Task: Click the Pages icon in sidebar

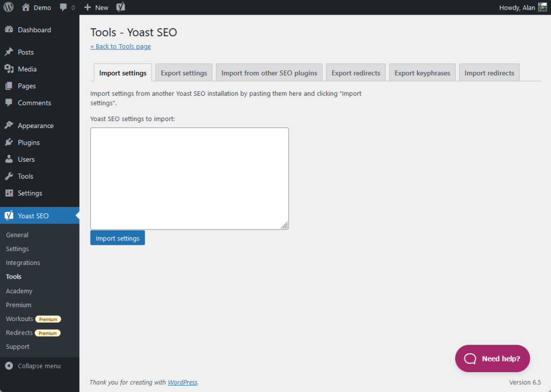Action: pos(9,85)
